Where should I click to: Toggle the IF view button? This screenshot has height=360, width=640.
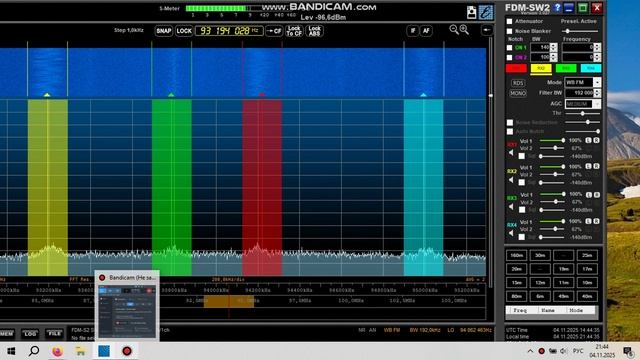click(x=413, y=31)
